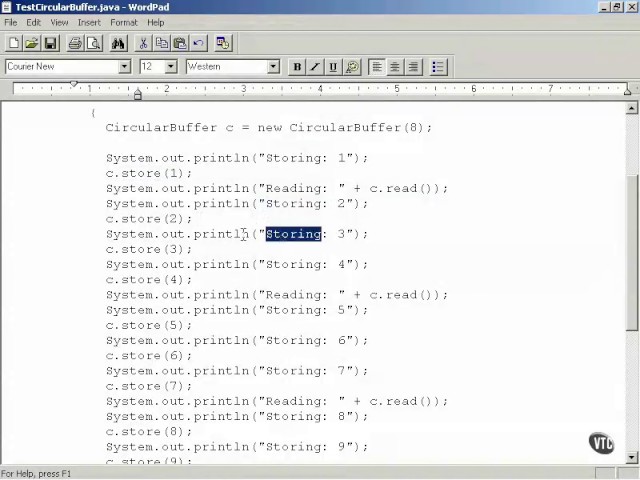Click inside the Western script field

pos(227,67)
